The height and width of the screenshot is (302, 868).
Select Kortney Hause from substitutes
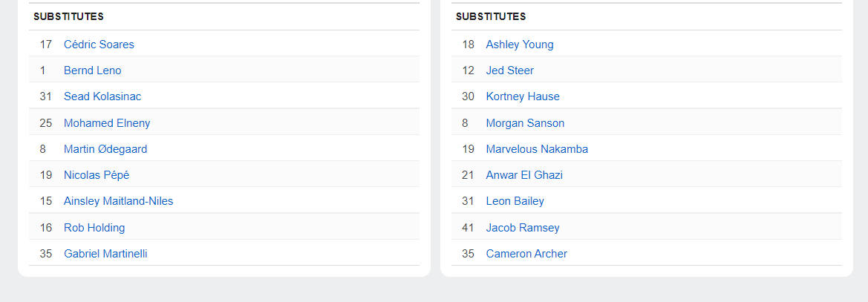(523, 96)
